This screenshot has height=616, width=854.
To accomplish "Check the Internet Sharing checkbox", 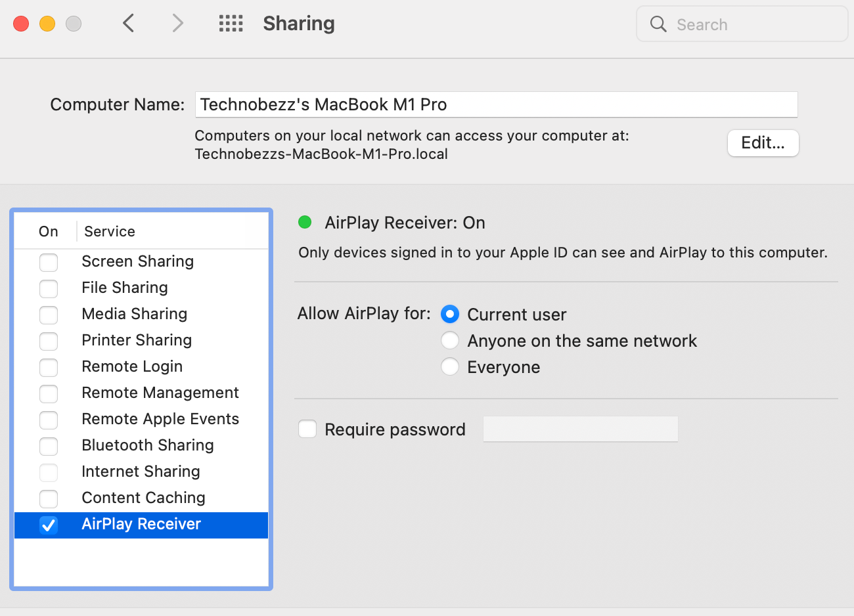I will [x=49, y=472].
